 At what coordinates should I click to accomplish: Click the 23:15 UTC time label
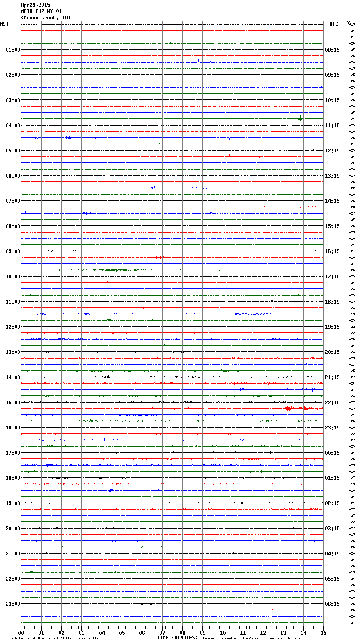[x=332, y=428]
